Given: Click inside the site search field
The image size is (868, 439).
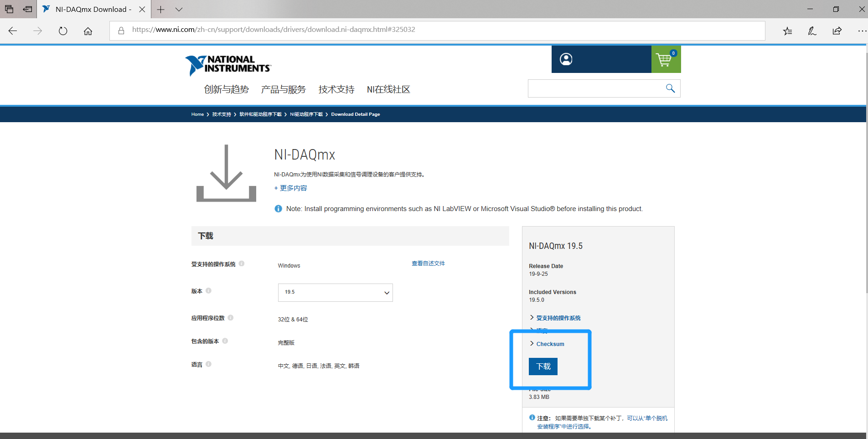Looking at the screenshot, I should tap(593, 88).
